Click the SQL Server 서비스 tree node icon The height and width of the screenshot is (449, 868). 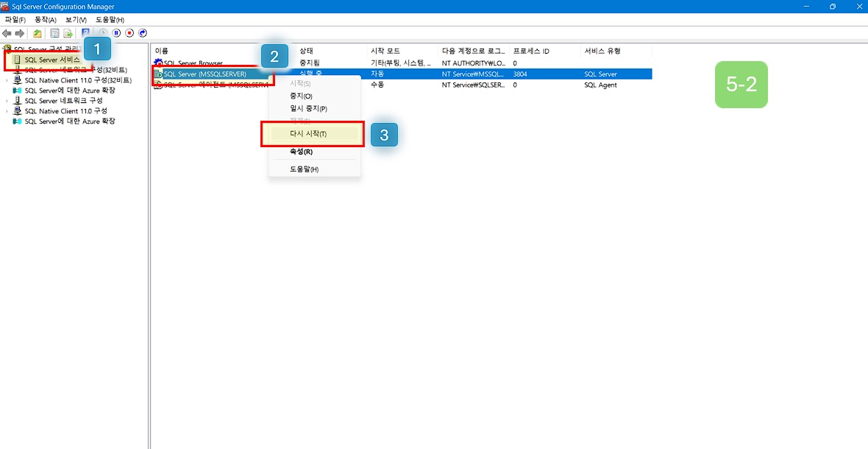[x=17, y=60]
